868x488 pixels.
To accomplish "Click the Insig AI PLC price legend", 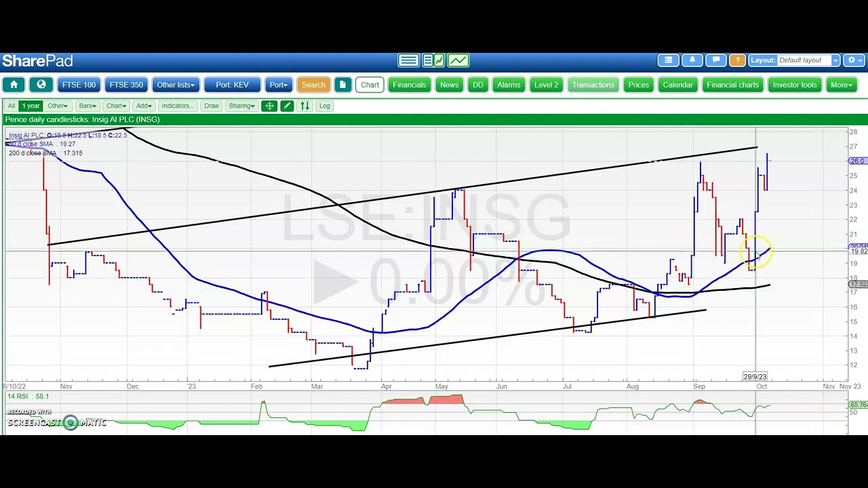I will pos(68,136).
